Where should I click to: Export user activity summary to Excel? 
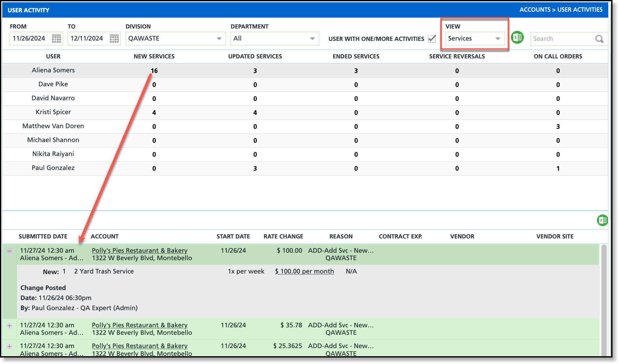click(x=517, y=38)
